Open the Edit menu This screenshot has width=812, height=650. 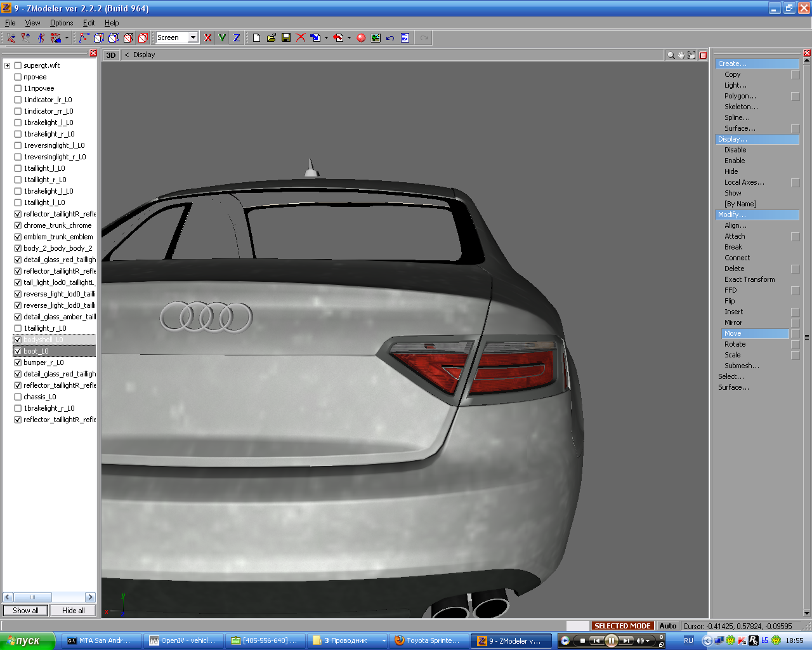click(89, 23)
